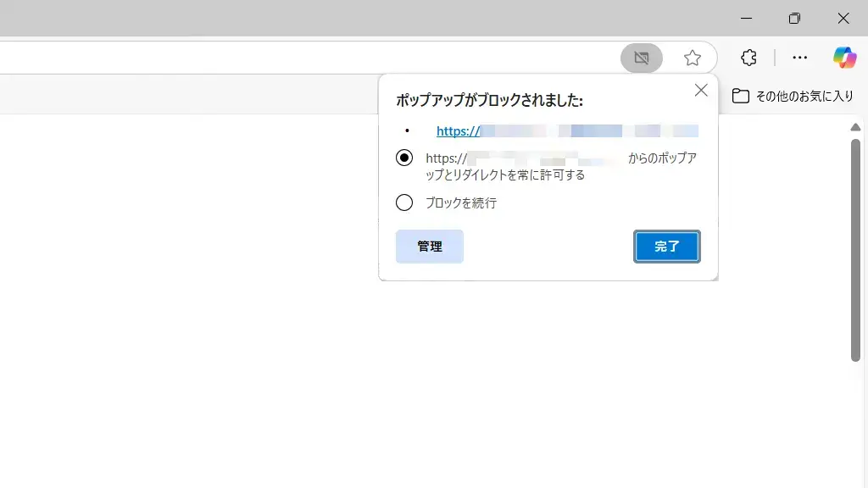Click the pop-up blocked icon in address bar
The image size is (868, 488).
[642, 58]
